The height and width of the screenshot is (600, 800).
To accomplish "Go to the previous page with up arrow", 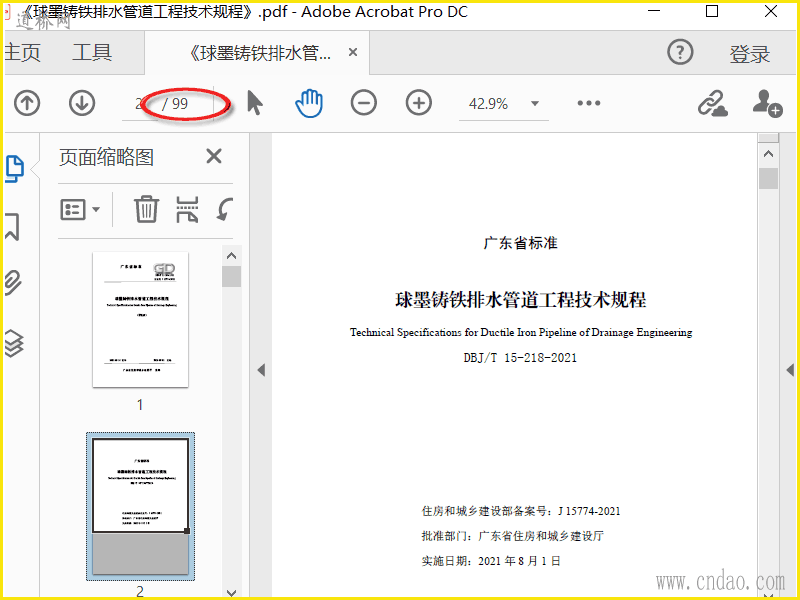I will coord(27,103).
